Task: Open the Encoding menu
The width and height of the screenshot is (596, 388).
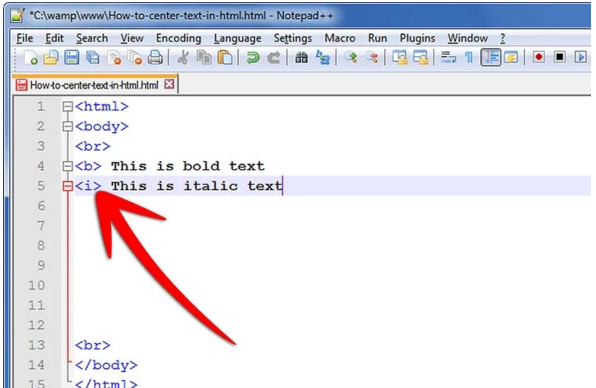Action: (179, 38)
